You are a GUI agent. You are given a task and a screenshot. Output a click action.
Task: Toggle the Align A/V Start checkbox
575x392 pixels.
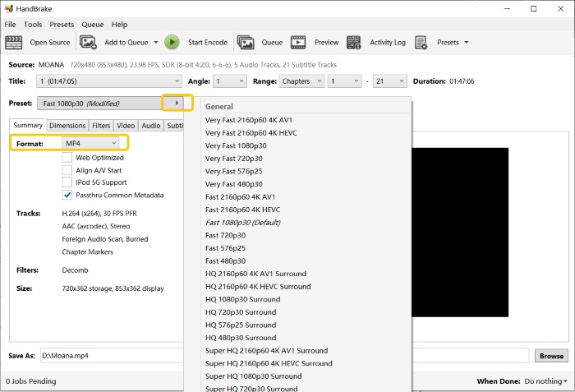pyautogui.click(x=67, y=170)
